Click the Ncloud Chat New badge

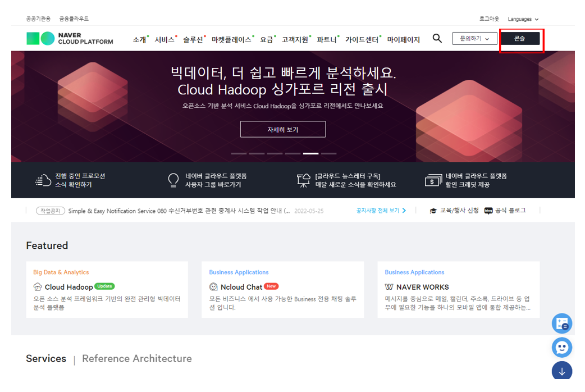point(271,286)
